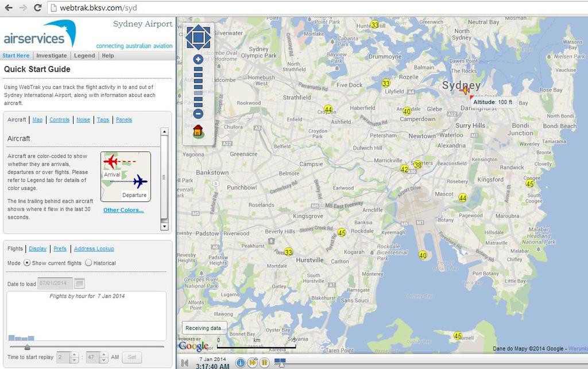Viewport: 588px width, 369px height.
Task: Select Show current flights mode
Action: click(27, 263)
